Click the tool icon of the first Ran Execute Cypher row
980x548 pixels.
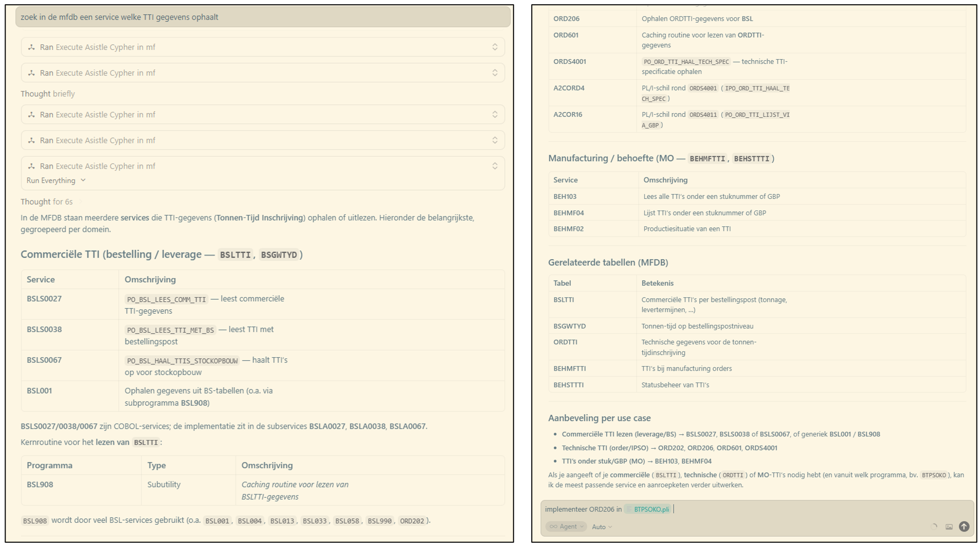pos(31,47)
